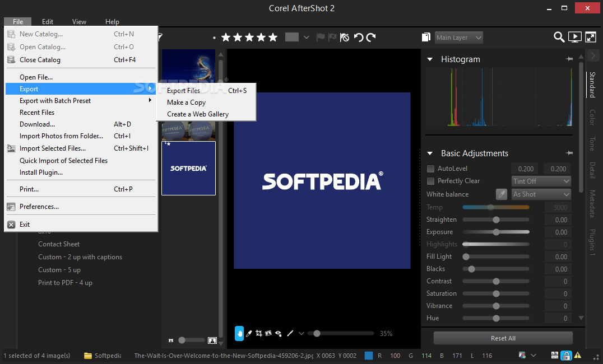The height and width of the screenshot is (364, 603).
Task: Select the red eye removal tool
Action: 279,334
